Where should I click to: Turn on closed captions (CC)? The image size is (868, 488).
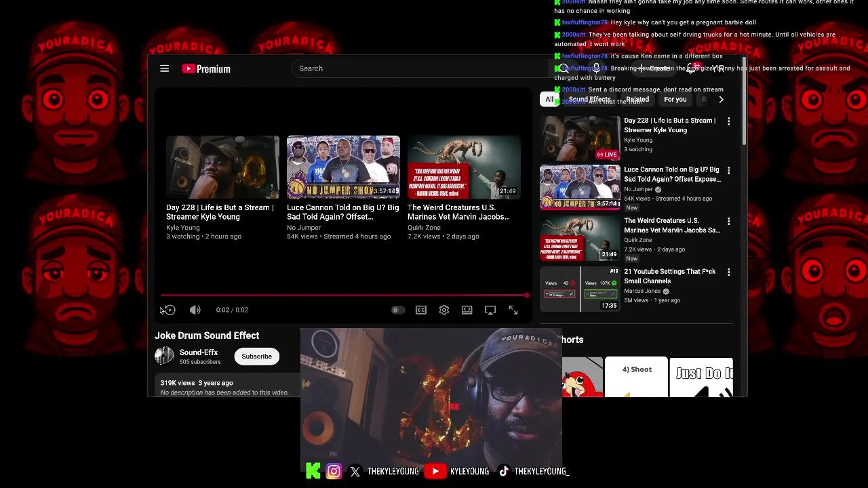point(421,310)
